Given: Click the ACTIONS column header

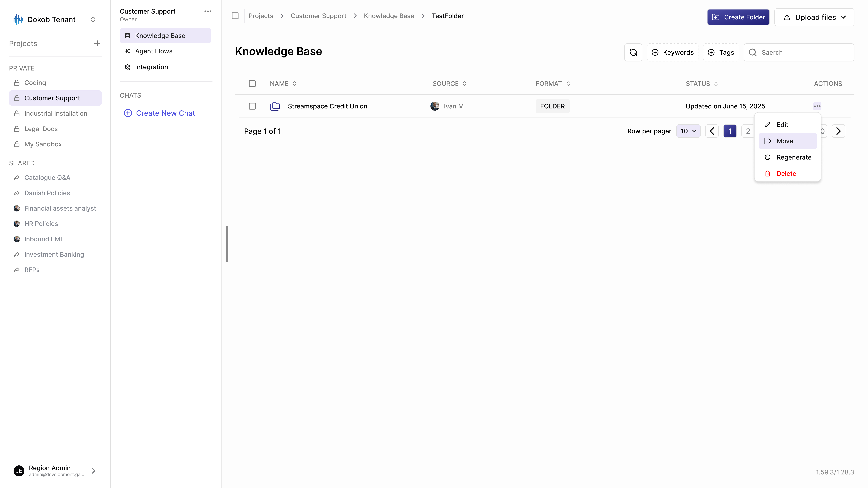Looking at the screenshot, I should pos(828,84).
